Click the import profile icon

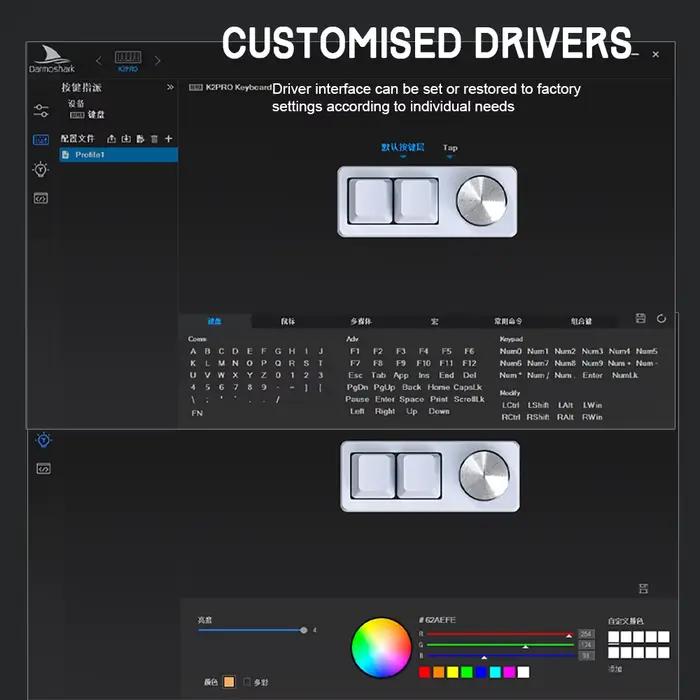(126, 139)
